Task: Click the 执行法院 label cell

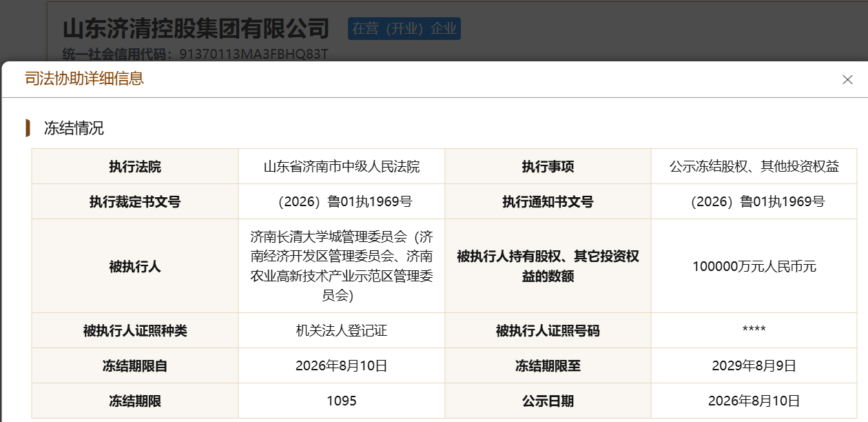Action: (135, 166)
